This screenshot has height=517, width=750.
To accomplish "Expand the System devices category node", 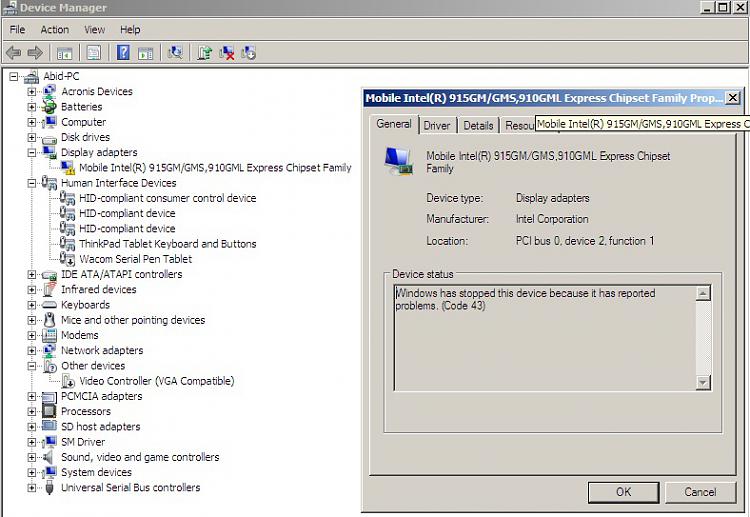I will 31,473.
